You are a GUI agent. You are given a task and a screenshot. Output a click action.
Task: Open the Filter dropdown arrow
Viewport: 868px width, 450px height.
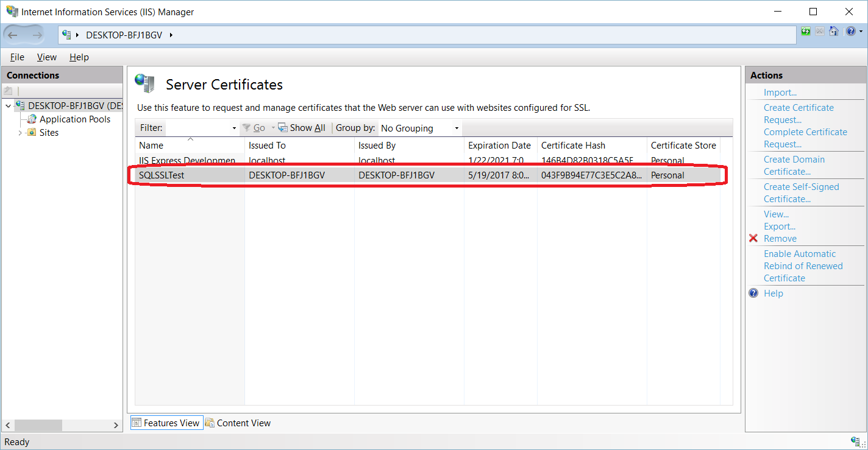234,128
